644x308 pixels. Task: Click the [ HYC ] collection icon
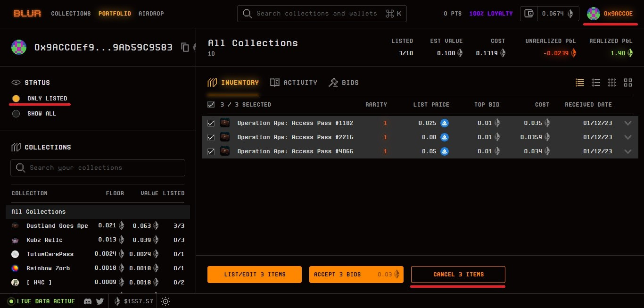[x=16, y=283]
